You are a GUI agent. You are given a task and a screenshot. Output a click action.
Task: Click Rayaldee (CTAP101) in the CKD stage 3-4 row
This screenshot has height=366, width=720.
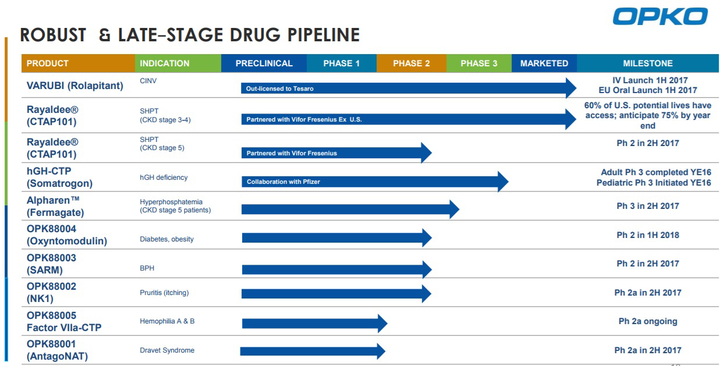(52, 116)
